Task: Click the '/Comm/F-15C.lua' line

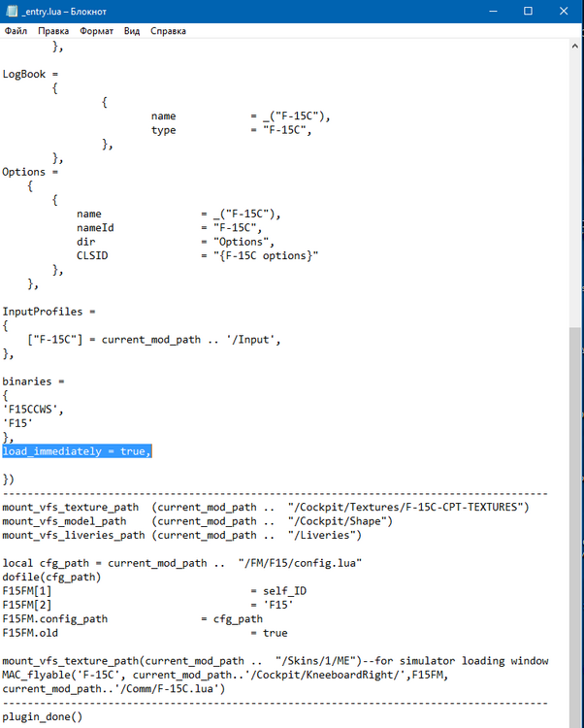Action: pos(114,688)
